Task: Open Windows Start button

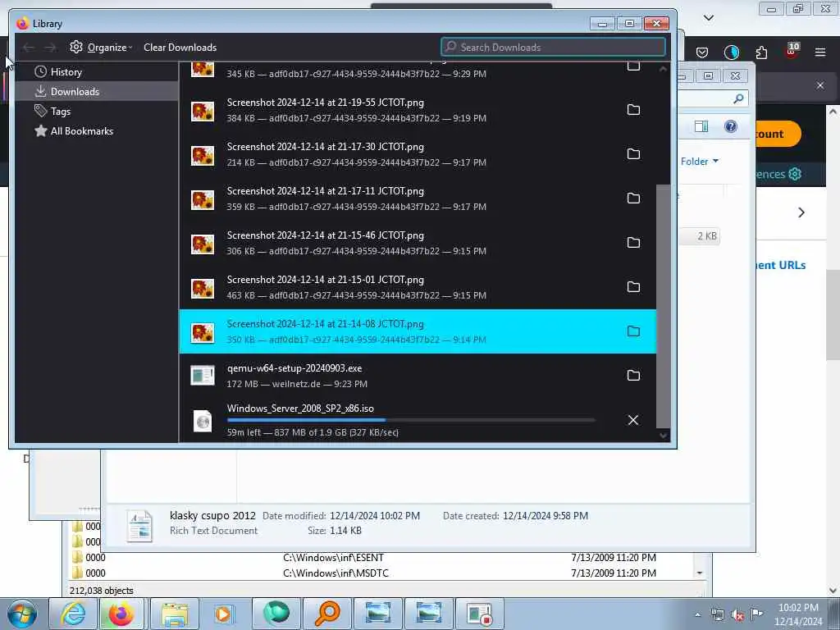Action: (21, 614)
